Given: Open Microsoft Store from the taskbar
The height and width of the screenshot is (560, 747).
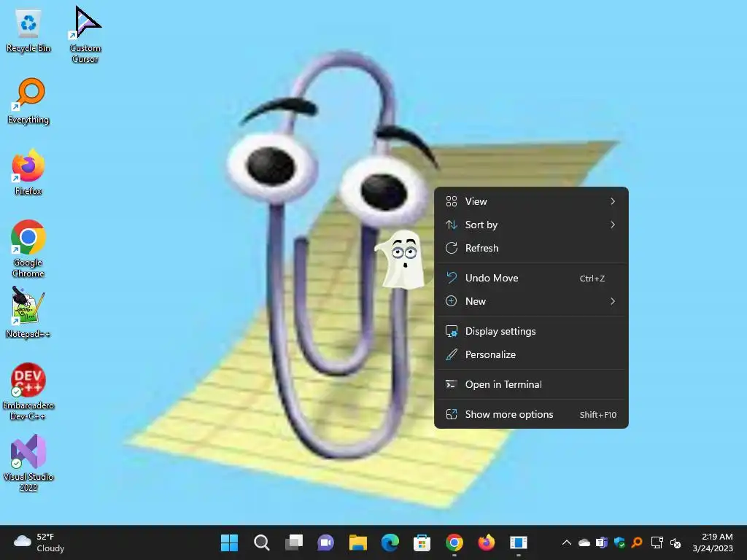Looking at the screenshot, I should point(422,542).
